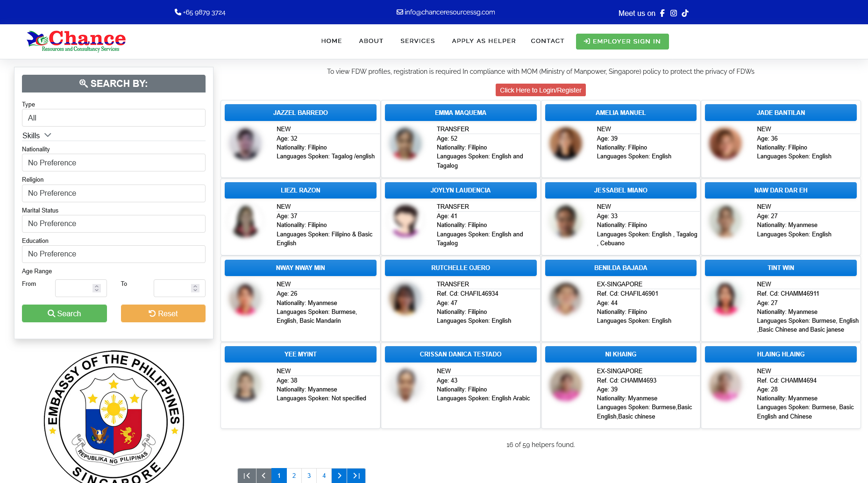Click the SEARCH BY panel header
868x483 pixels.
click(114, 84)
